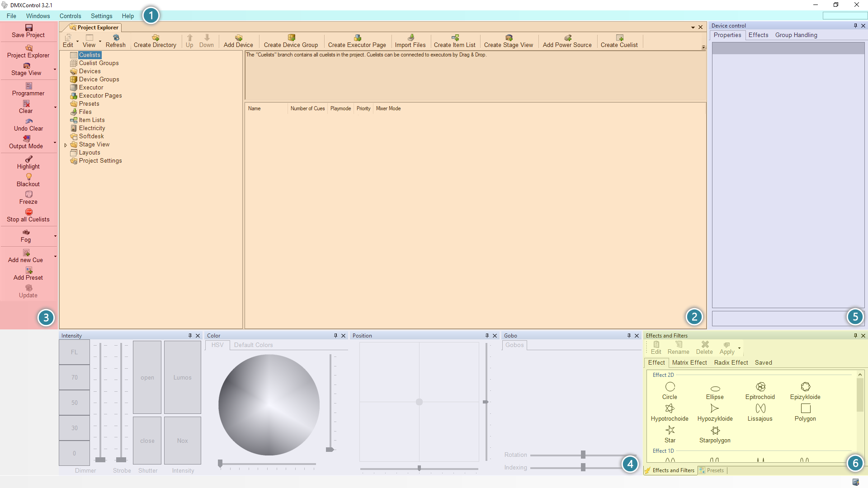Click the Gobo Rotation slider handle
Viewport: 868px width, 488px height.
tap(583, 455)
